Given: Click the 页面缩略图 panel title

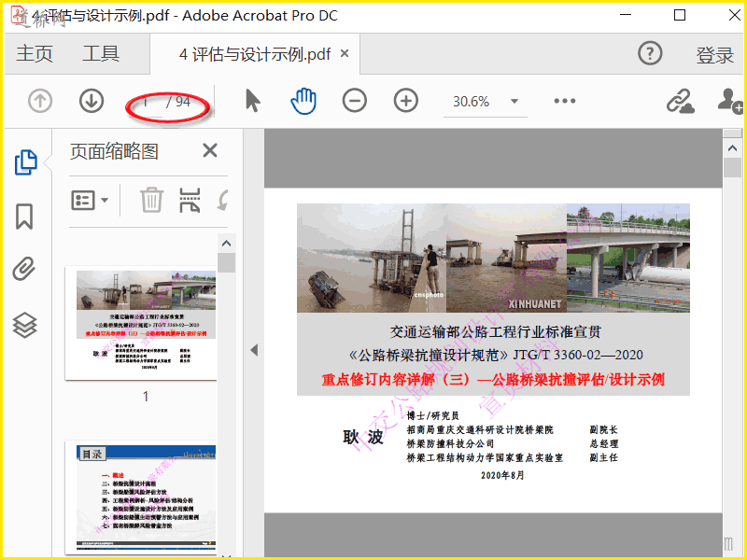Looking at the screenshot, I should (x=114, y=151).
